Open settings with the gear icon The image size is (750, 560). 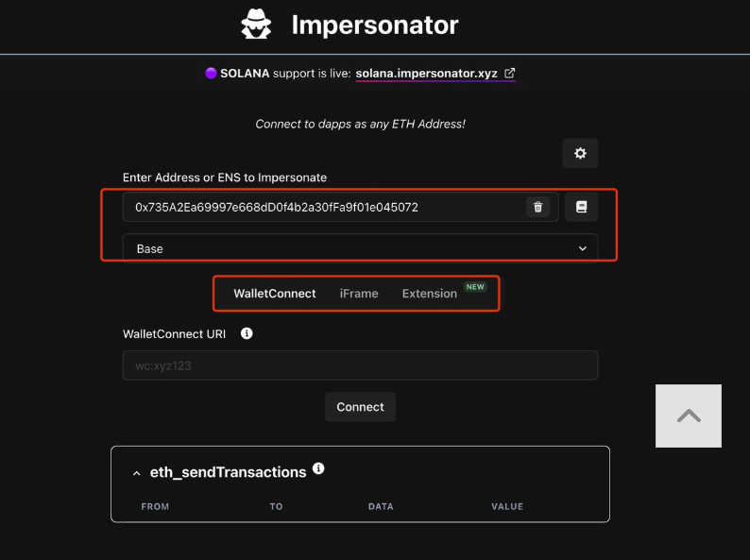[x=580, y=153]
